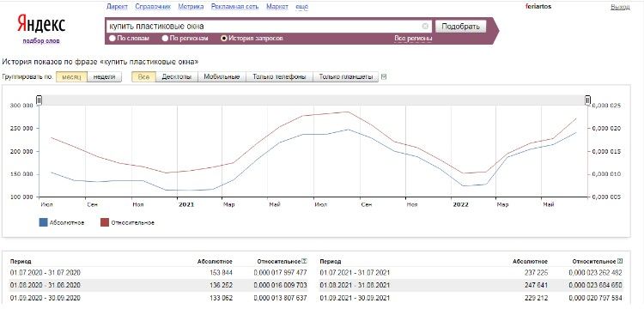Image resolution: width=644 pixels, height=315 pixels.
Task: Click the Выход link
Action: point(620,7)
